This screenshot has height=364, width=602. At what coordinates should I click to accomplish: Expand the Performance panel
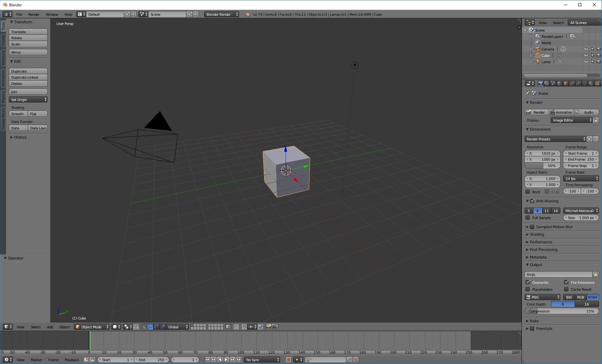[x=541, y=242]
